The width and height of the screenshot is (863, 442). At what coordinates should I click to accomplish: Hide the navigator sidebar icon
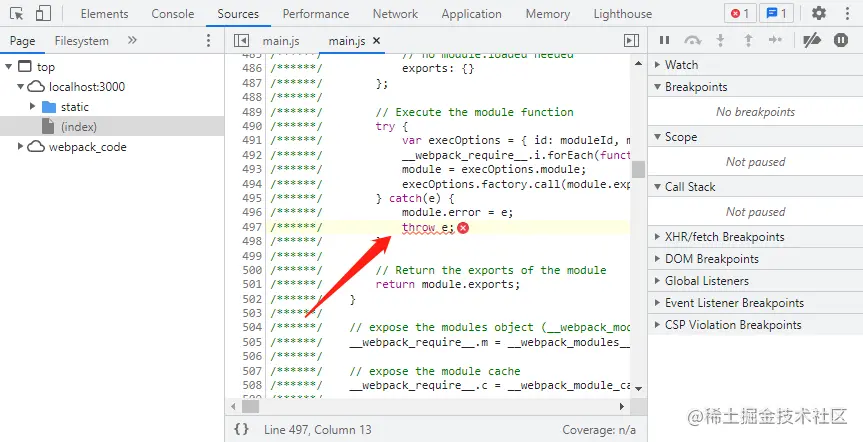pos(241,41)
